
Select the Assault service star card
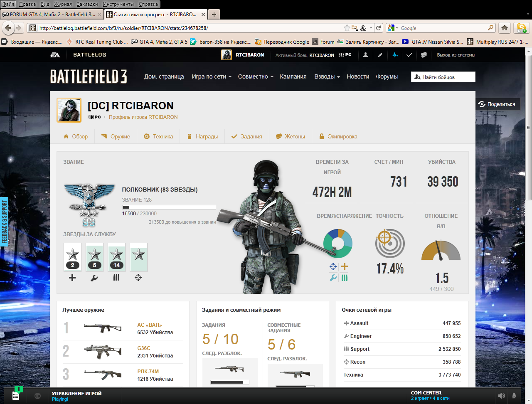coord(72,257)
